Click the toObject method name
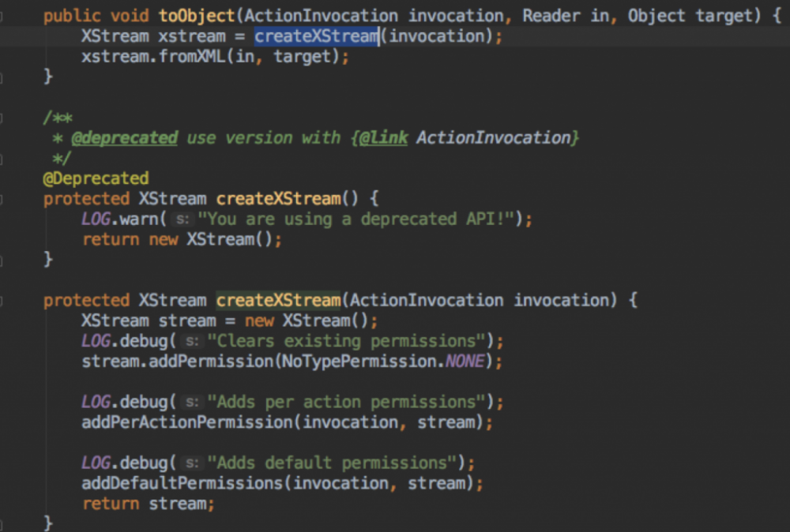790x532 pixels. pos(197,16)
